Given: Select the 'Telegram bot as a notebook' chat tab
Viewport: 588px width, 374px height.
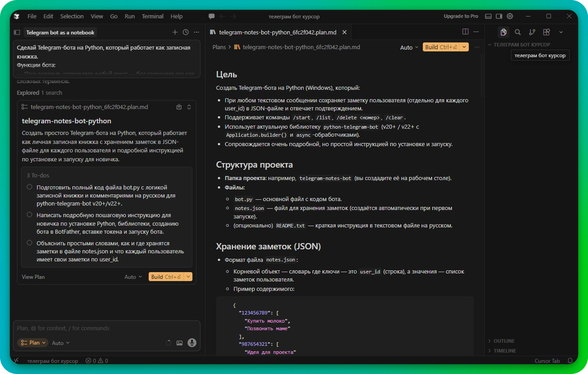Looking at the screenshot, I should pos(60,33).
